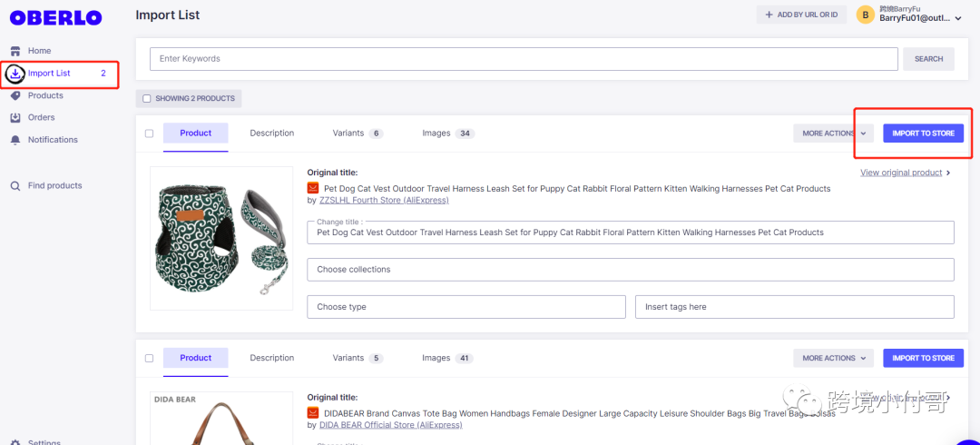Open Products in sidebar

pyautogui.click(x=45, y=95)
